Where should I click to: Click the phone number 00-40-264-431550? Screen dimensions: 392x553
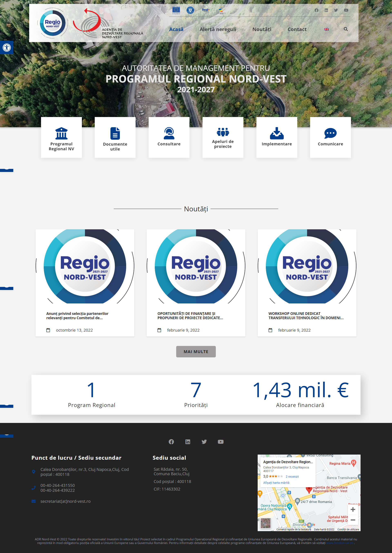tap(58, 485)
